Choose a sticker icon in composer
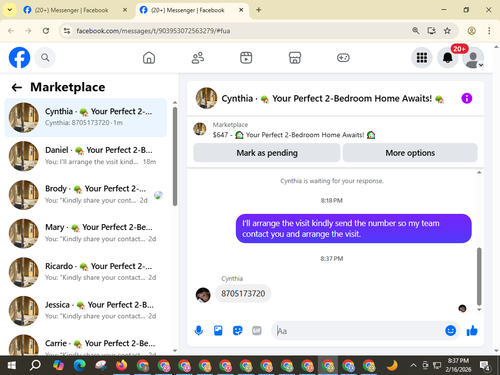Screen dimensions: 500x375 (x=237, y=331)
